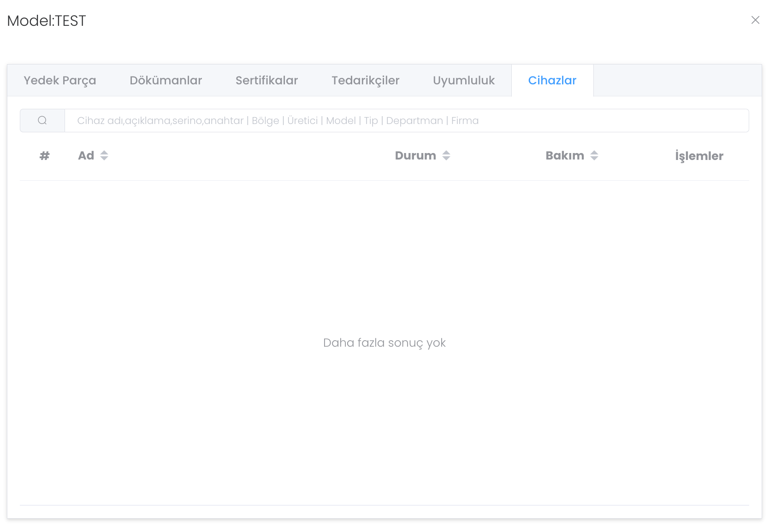This screenshot has width=769, height=532.
Task: Toggle the sort arrows beside Durum
Action: pyautogui.click(x=446, y=156)
